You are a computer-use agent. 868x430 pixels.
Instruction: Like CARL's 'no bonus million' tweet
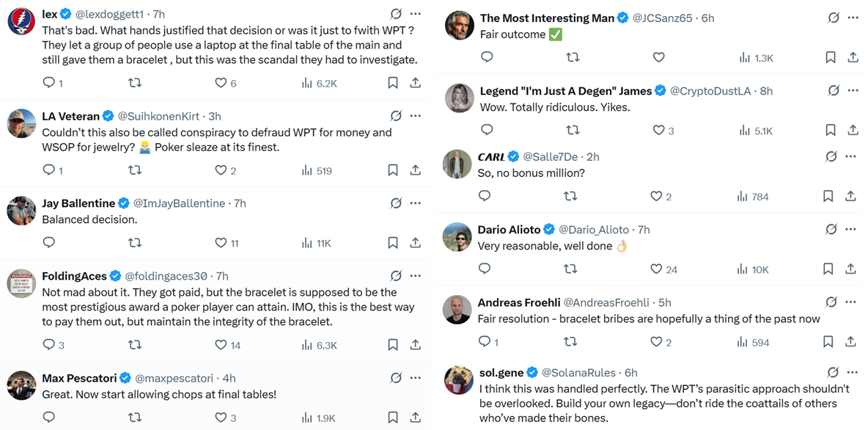657,196
